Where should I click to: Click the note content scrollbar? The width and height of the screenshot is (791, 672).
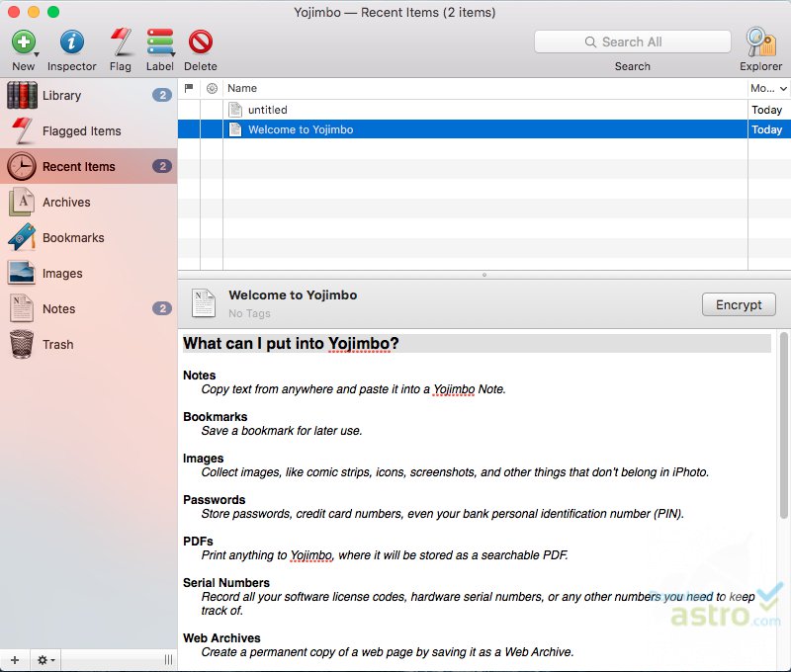pyautogui.click(x=783, y=425)
